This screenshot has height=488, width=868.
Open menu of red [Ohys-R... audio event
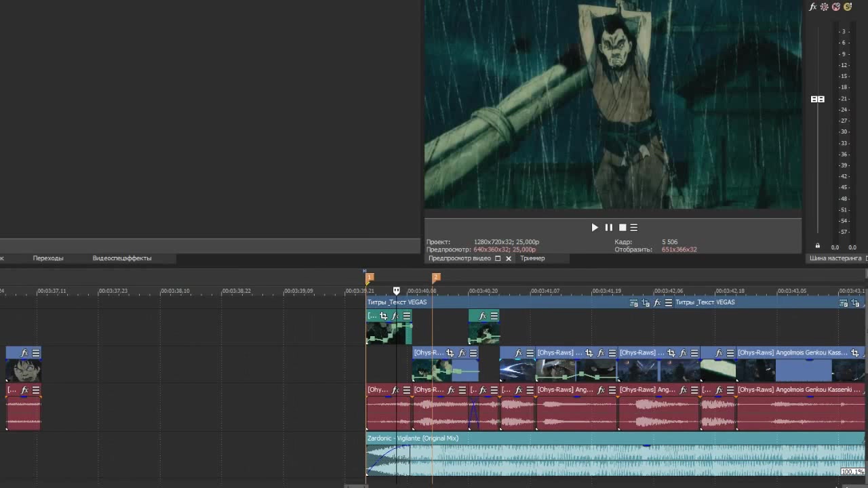[x=462, y=390]
